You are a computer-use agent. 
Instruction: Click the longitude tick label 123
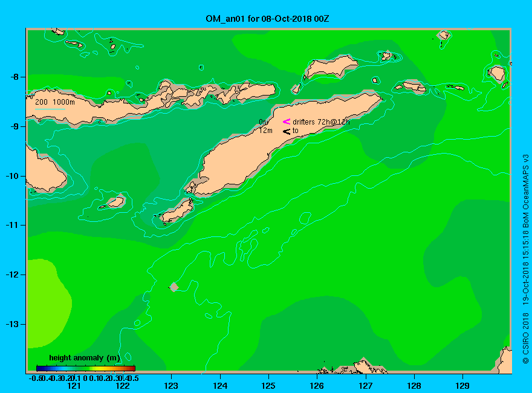(171, 386)
